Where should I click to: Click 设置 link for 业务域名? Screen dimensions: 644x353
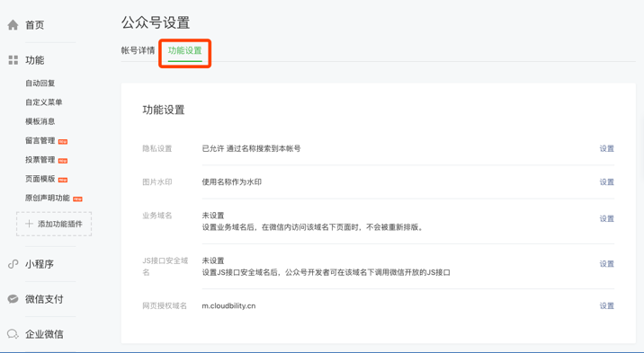point(606,219)
